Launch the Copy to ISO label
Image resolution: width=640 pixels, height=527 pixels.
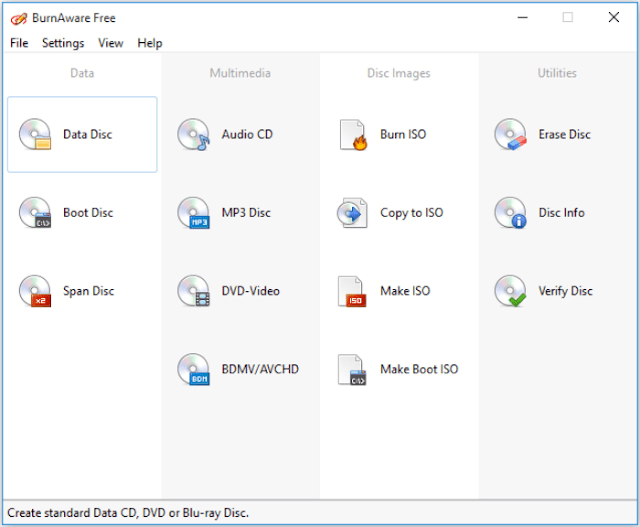[412, 213]
